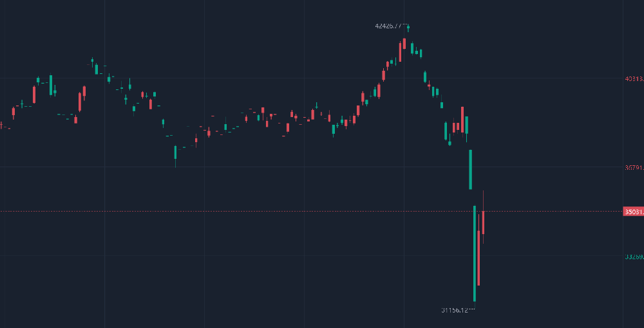This screenshot has width=644, height=328.
Task: Select the leftmost red candle on the chart
Action: [x=13, y=112]
